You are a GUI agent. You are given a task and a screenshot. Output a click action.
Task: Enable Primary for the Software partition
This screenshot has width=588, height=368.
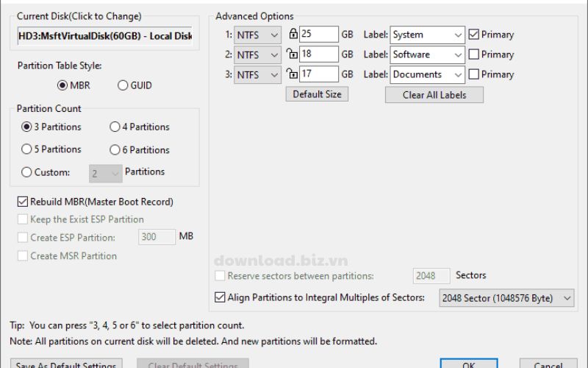(x=474, y=54)
